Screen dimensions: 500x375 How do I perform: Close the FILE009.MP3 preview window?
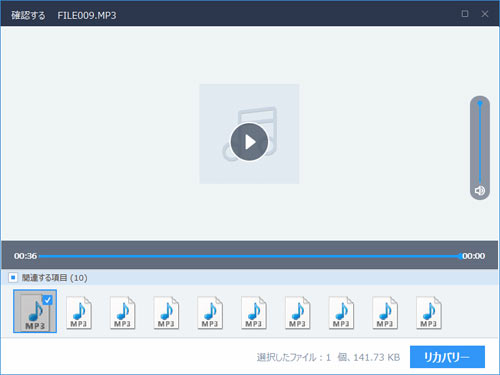[x=485, y=14]
